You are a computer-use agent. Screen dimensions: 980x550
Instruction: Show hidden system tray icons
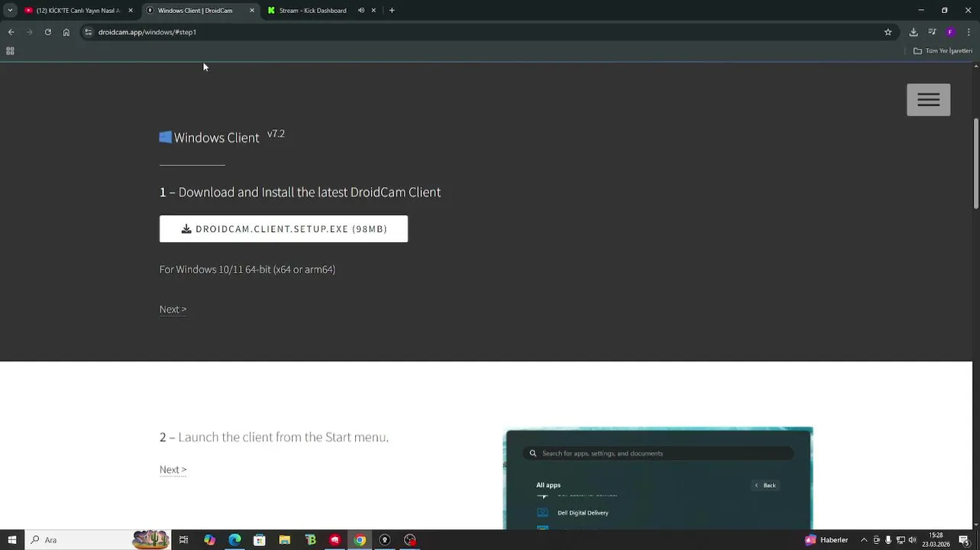click(x=864, y=540)
